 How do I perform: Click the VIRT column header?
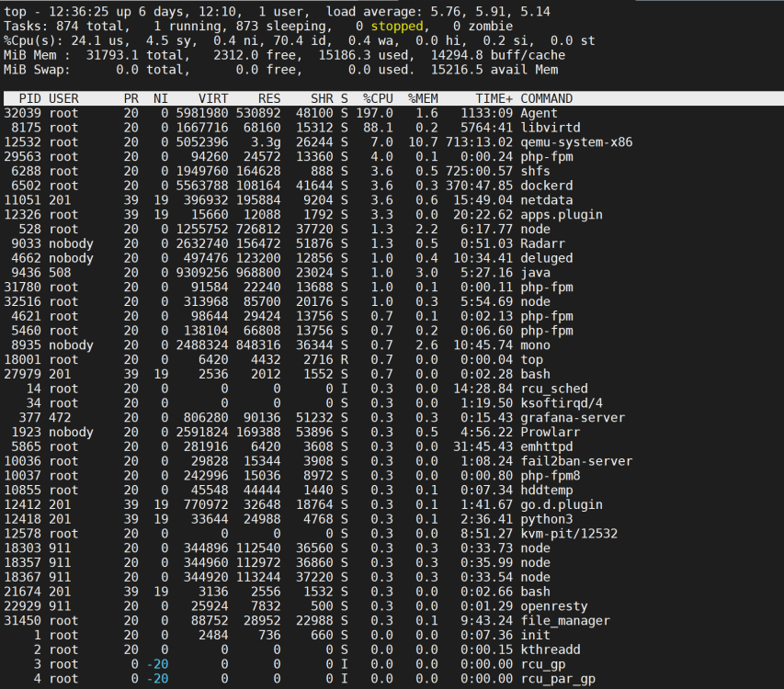tap(213, 98)
